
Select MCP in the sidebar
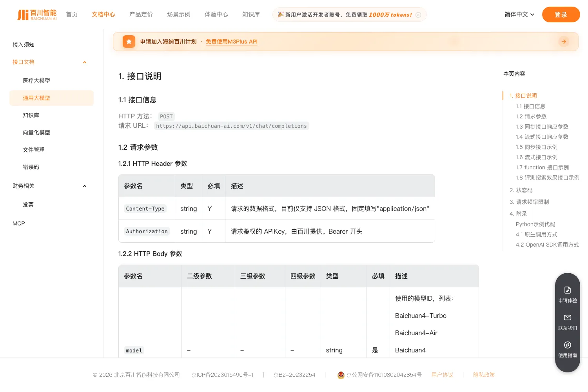click(x=19, y=223)
